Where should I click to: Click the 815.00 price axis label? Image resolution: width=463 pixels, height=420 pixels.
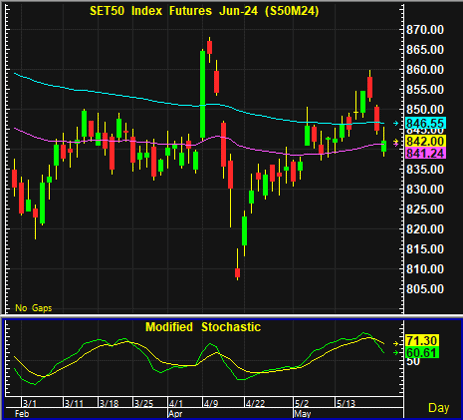[425, 249]
